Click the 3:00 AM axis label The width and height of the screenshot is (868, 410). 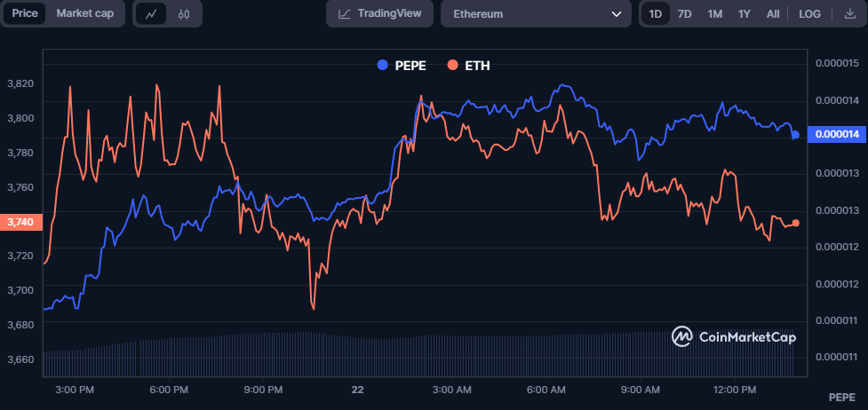coord(452,390)
